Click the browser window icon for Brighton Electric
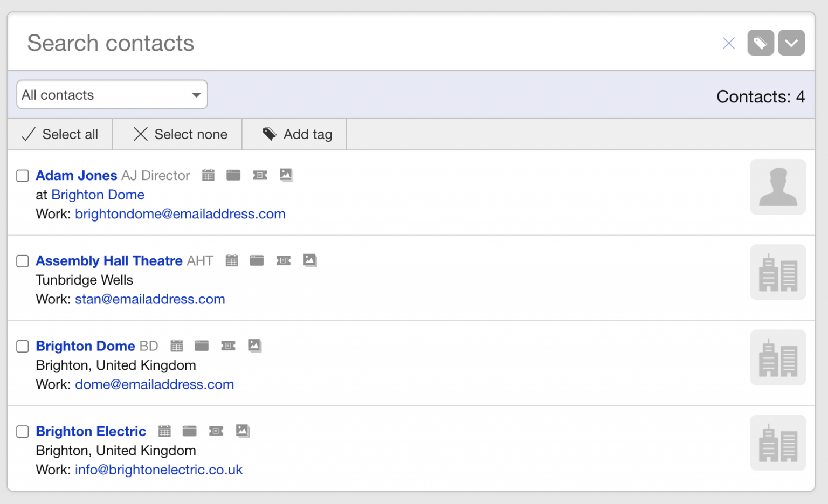 point(190,431)
